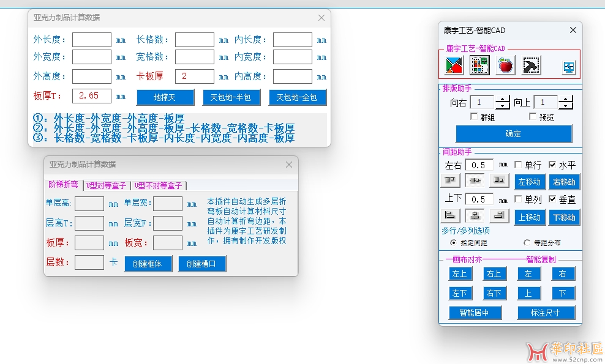The width and height of the screenshot is (605, 364).
Task: Align to canvas with 右上 button
Action: pos(494,274)
